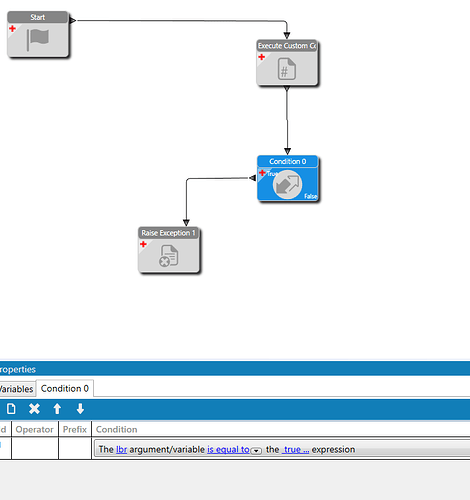The height and width of the screenshot is (500, 470).
Task: Select the Condition 0 arrows icon
Action: pos(287,184)
